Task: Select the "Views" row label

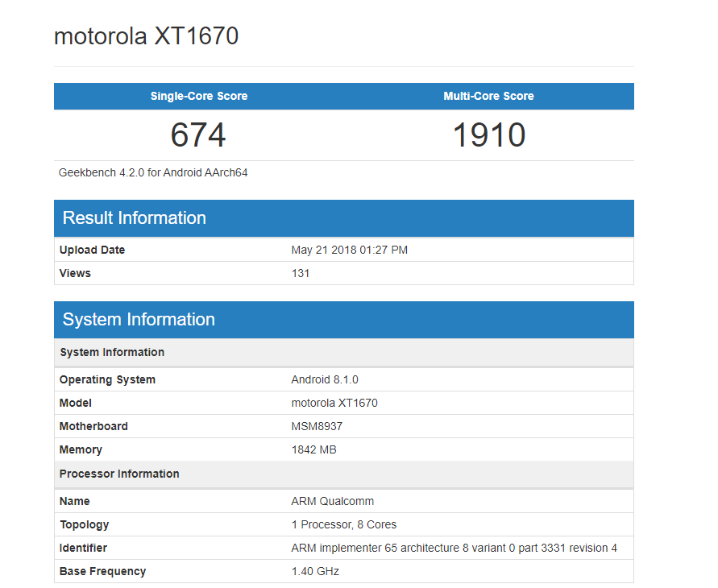Action: pos(75,273)
